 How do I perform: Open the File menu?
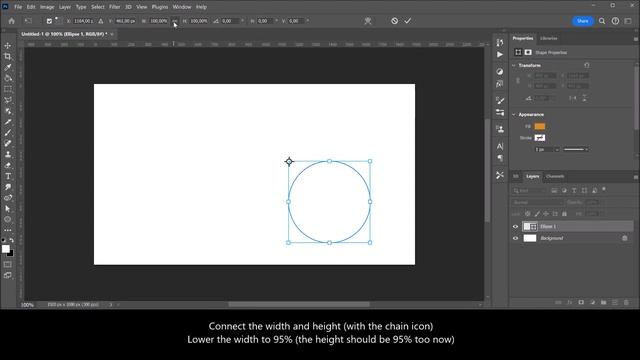point(18,7)
